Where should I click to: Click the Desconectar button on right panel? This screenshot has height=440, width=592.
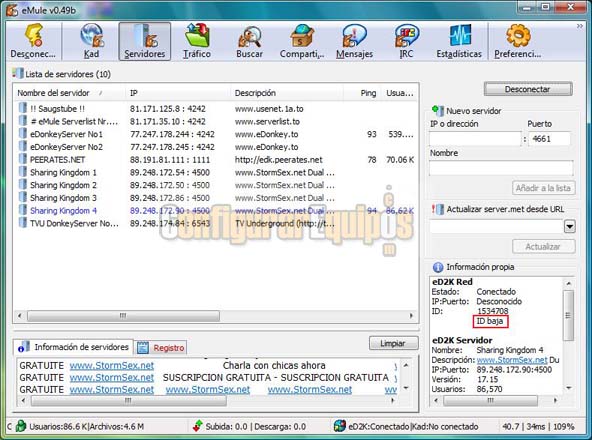click(x=528, y=89)
